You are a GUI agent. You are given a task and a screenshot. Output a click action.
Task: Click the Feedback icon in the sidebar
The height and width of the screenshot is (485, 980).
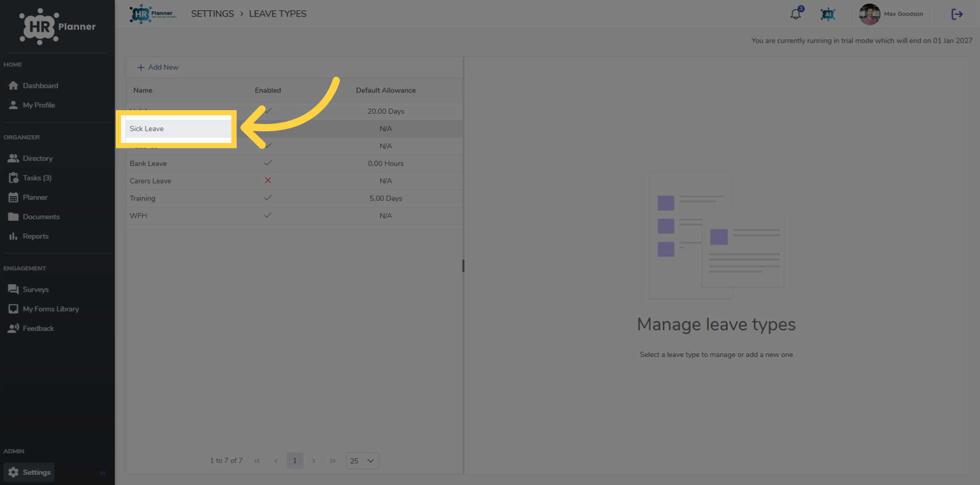coord(13,328)
